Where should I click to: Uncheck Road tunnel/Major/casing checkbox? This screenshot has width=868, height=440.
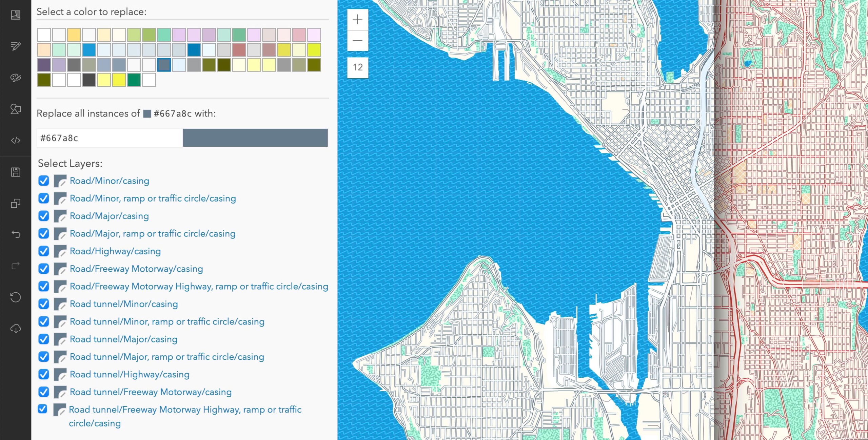tap(44, 339)
